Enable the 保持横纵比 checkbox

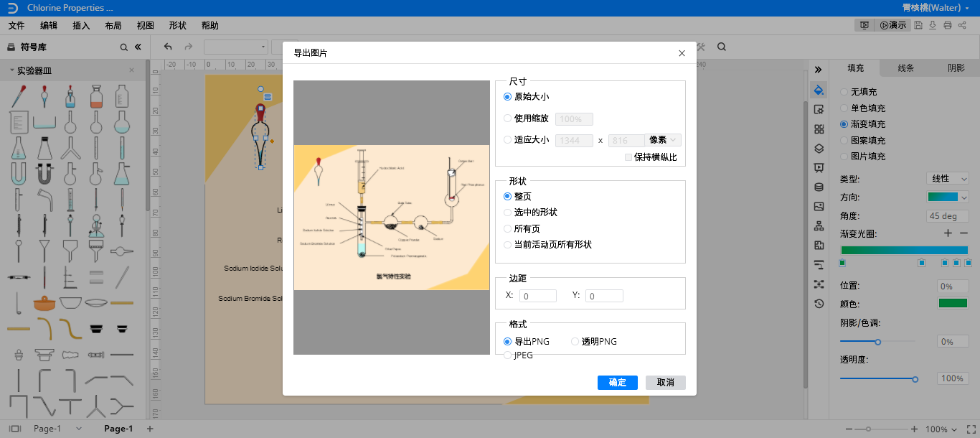click(628, 157)
